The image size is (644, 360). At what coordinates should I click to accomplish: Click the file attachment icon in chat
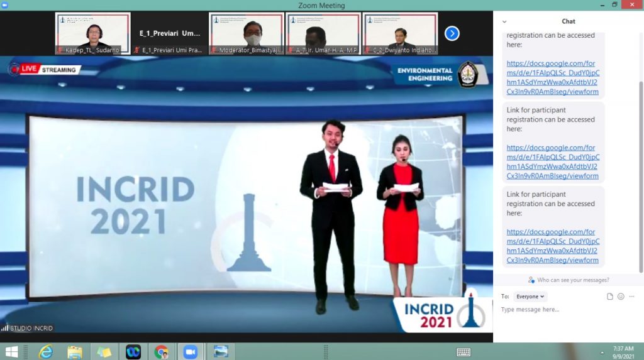(609, 297)
